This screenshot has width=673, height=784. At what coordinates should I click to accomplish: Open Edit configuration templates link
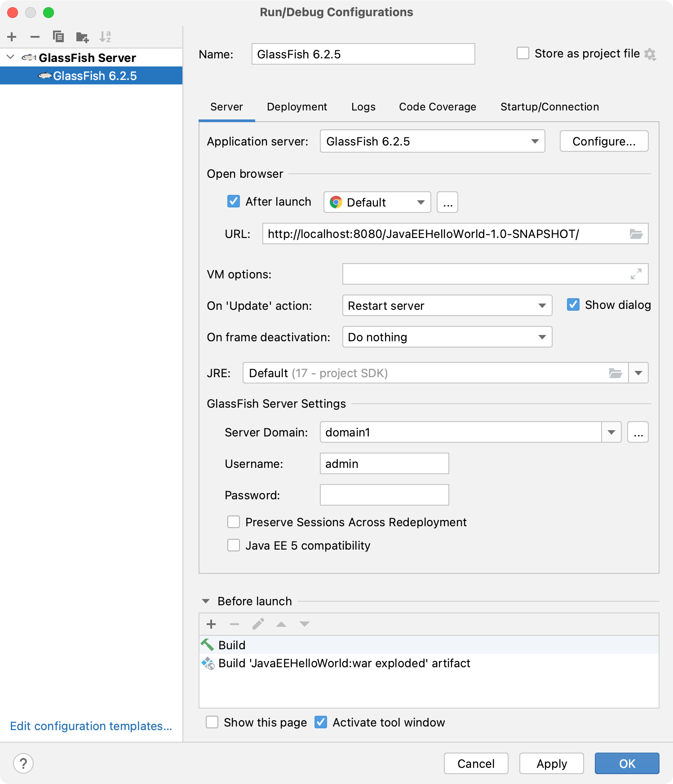click(91, 726)
